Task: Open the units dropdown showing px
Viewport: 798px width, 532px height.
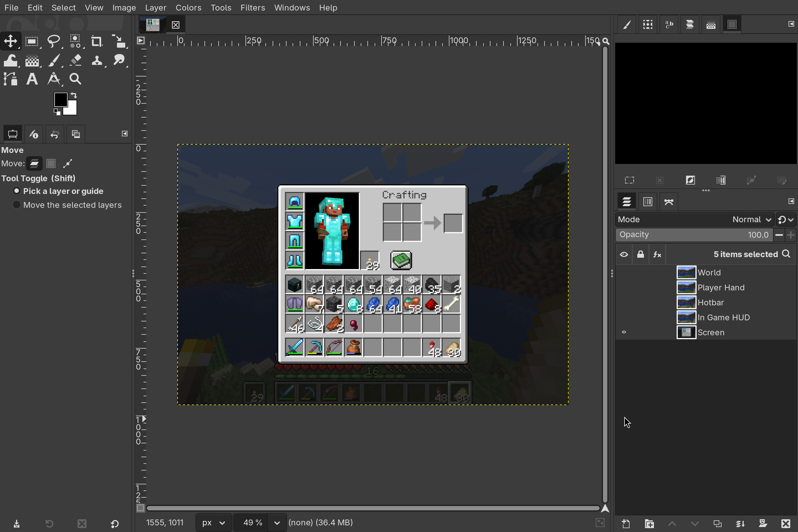Action: click(213, 523)
